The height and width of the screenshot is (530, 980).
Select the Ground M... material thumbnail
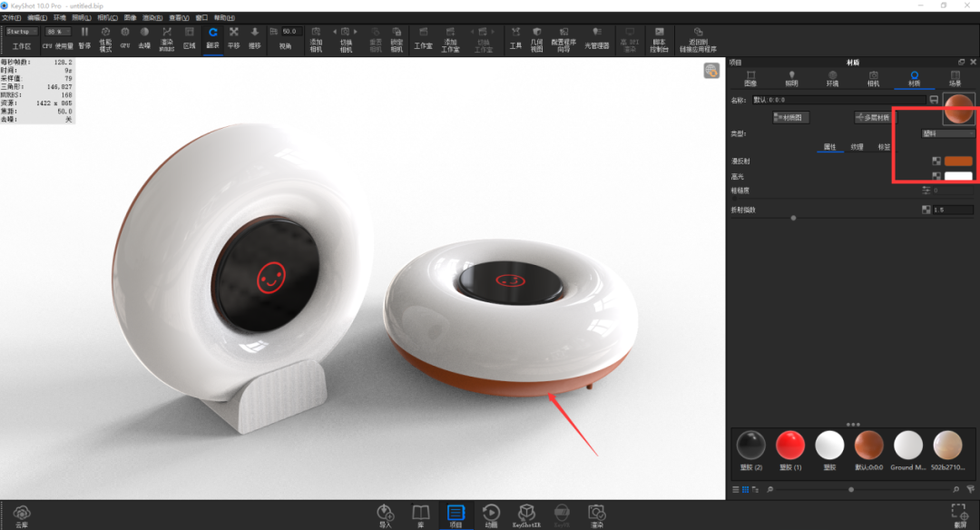pyautogui.click(x=908, y=446)
